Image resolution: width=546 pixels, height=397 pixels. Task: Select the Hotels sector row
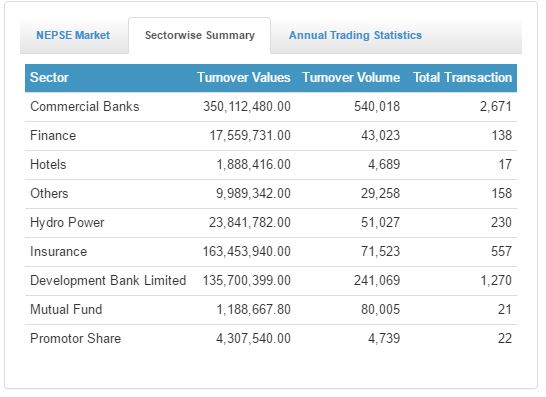point(271,165)
